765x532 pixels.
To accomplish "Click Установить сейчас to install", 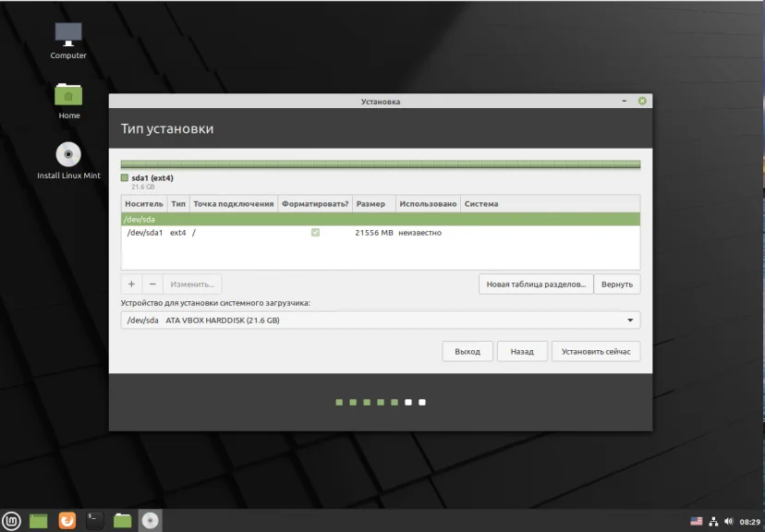I will click(596, 352).
